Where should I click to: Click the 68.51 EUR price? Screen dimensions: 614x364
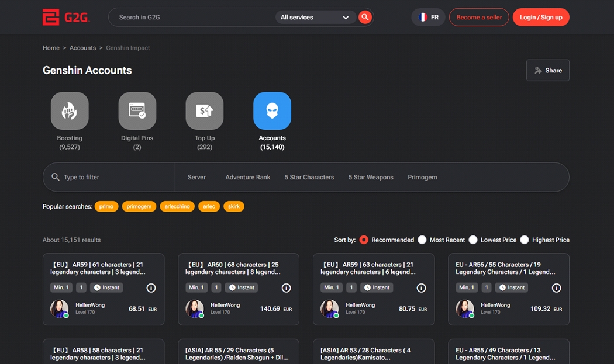point(143,309)
